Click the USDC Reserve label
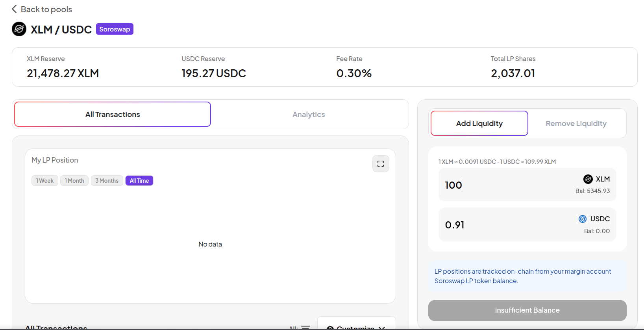 pos(203,59)
